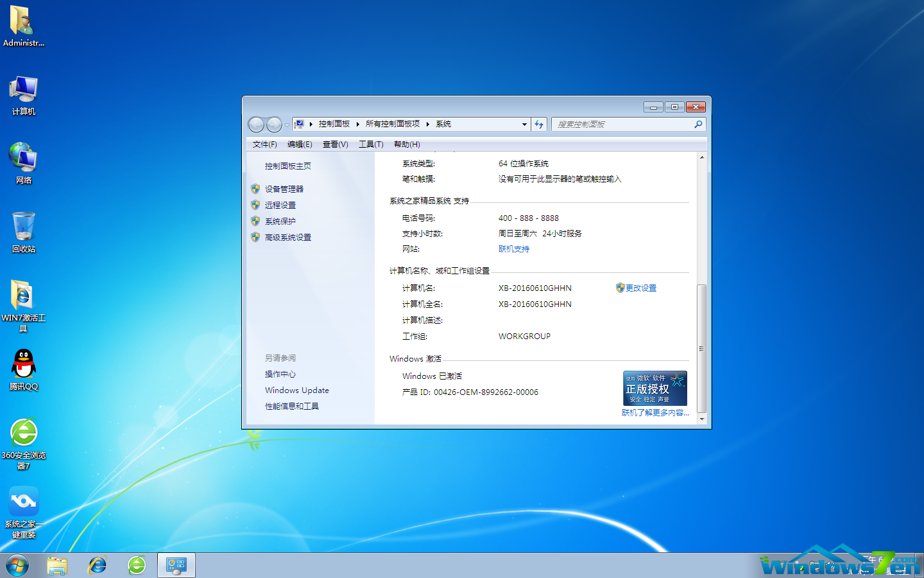Open Windows Explorer from the taskbar

57,565
